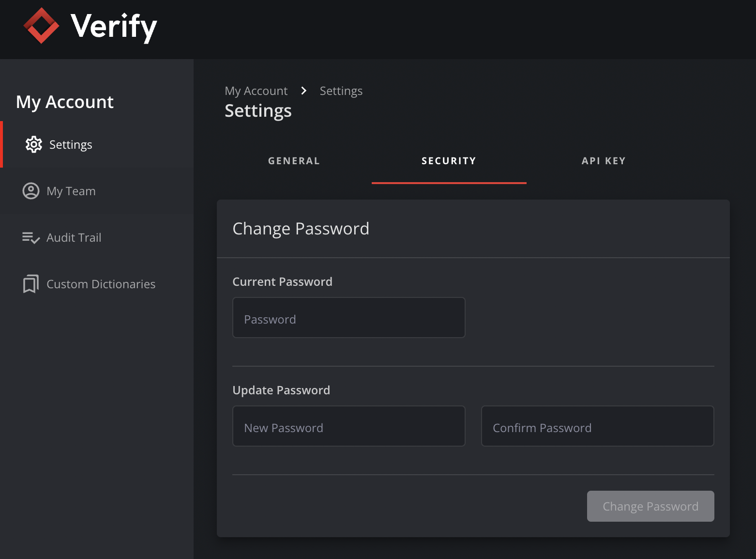756x559 pixels.
Task: Open Settings from the sidebar label
Action: (x=71, y=145)
